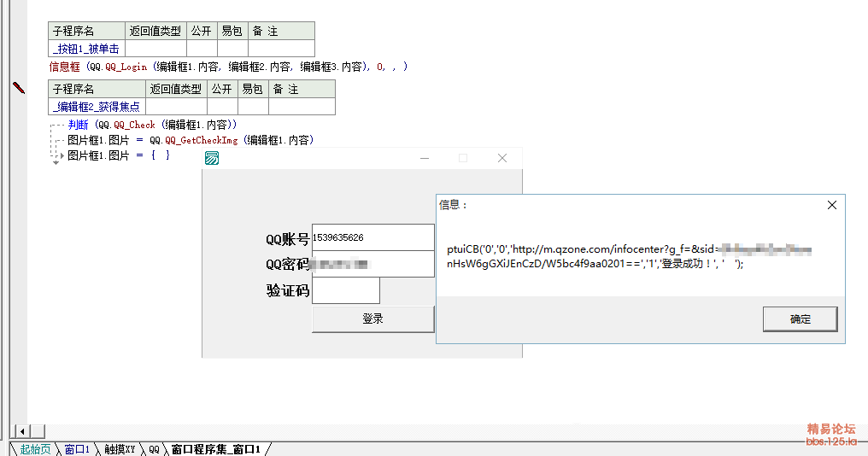Switch to the 起始页 tab
The image size is (868, 456).
point(35,449)
